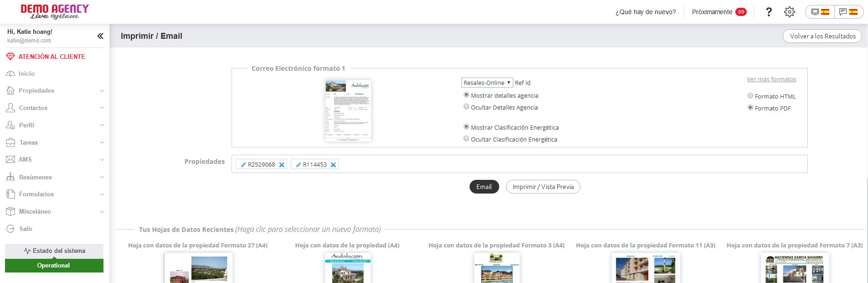The image size is (868, 283).
Task: Click the diamond icon beside Atención al Cliente
Action: coord(10,57)
